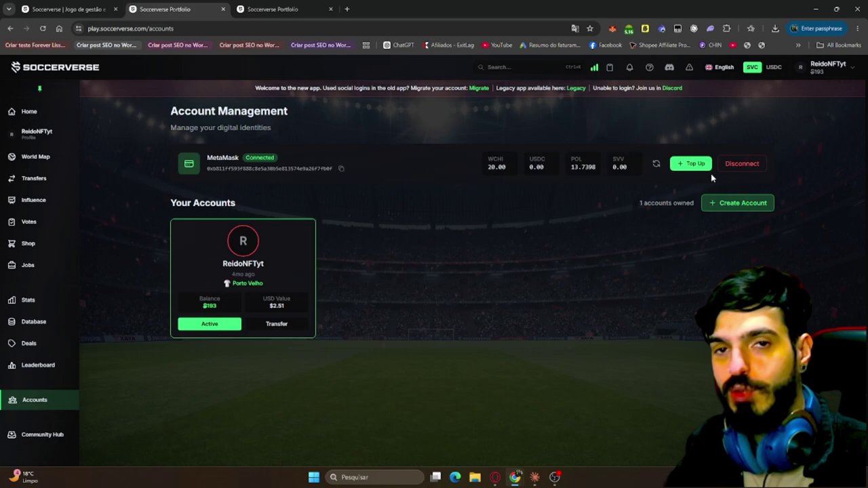Switch to the Soccerverse Jogo de gestão tab
The image size is (868, 488).
click(68, 9)
